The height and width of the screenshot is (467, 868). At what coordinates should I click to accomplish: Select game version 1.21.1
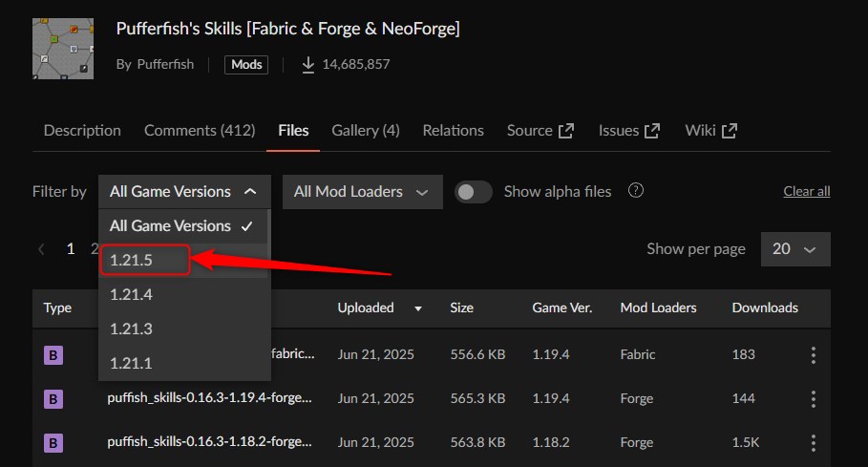[182, 363]
